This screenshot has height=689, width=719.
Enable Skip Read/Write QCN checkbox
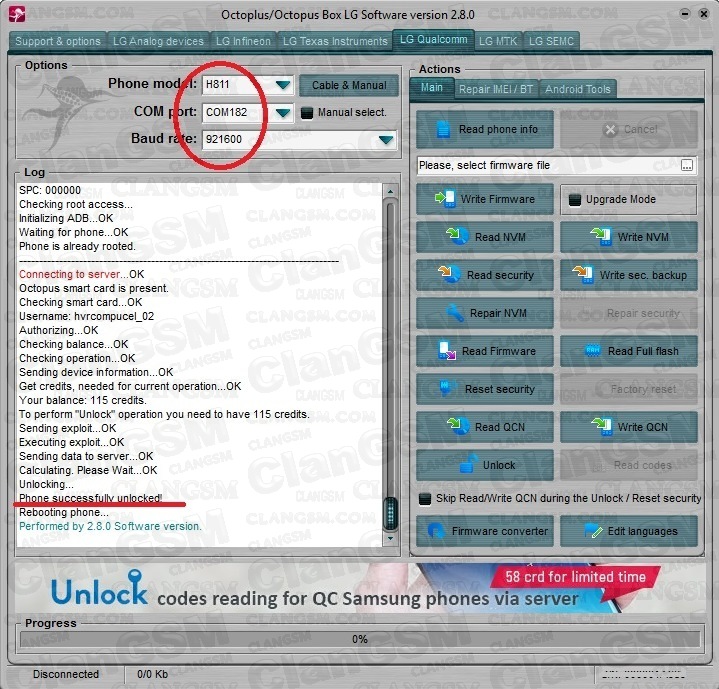click(425, 499)
